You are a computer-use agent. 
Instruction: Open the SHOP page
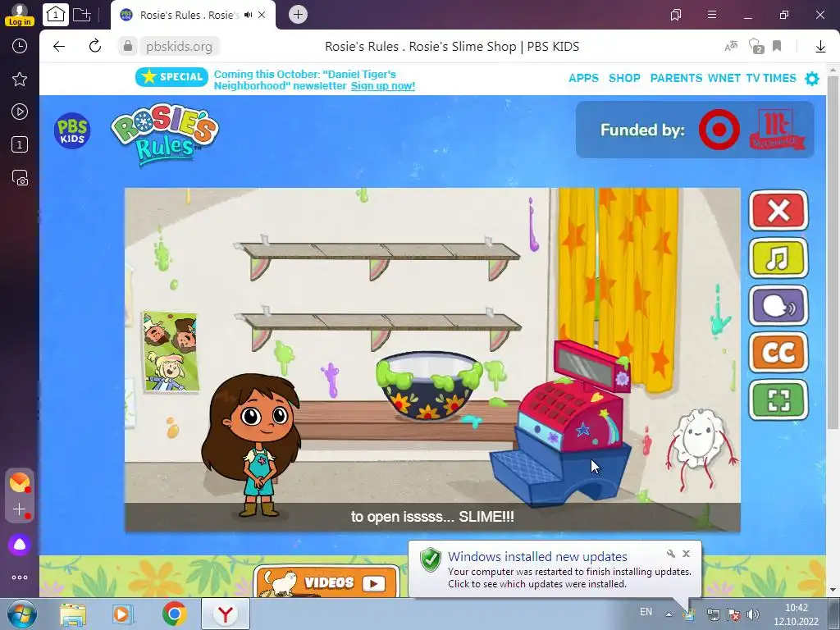[x=624, y=78]
